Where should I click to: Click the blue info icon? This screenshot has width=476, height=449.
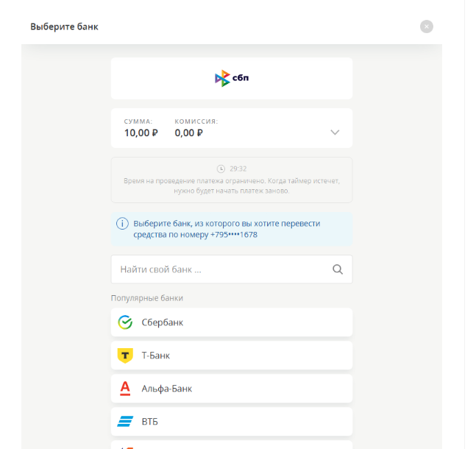(x=122, y=224)
